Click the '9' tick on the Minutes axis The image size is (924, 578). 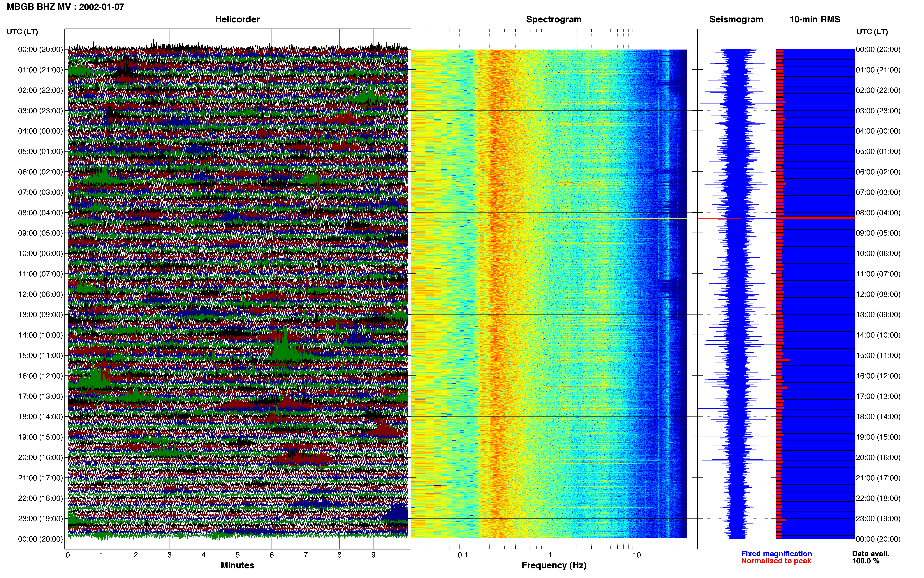click(x=373, y=555)
